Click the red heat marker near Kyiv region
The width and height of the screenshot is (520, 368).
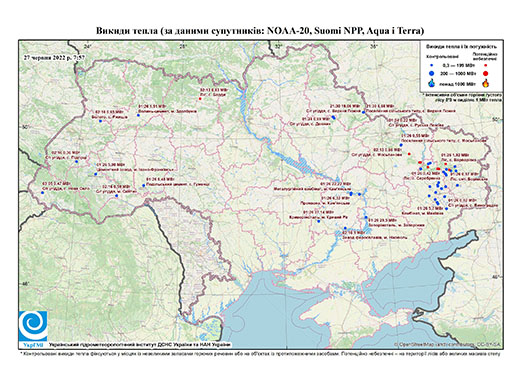coord(200,98)
